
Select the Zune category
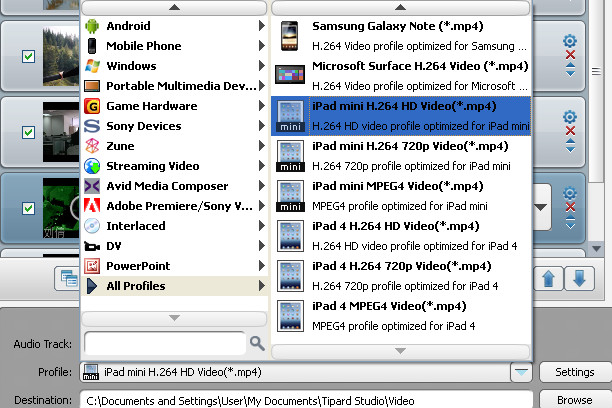point(174,146)
